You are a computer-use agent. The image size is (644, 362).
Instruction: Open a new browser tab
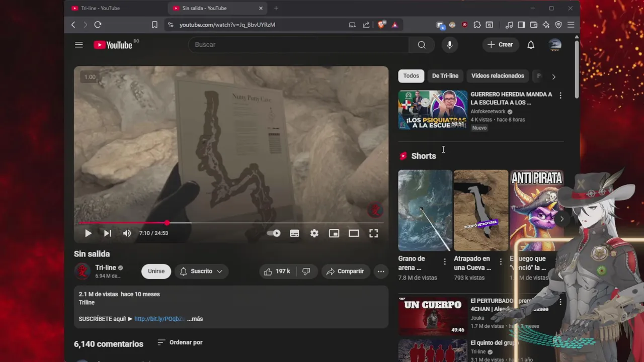point(276,8)
